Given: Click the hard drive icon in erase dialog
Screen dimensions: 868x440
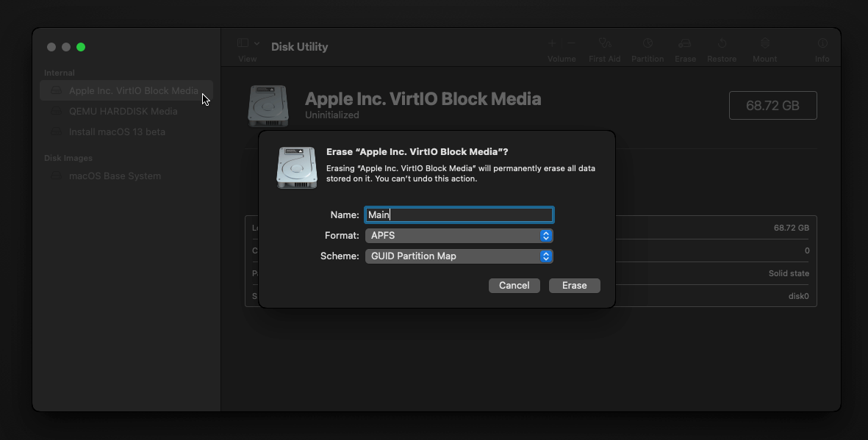Looking at the screenshot, I should click(297, 167).
